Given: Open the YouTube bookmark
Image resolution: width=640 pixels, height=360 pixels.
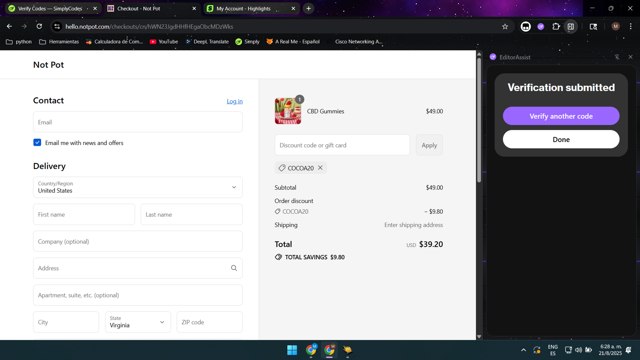Looking at the screenshot, I should click(x=164, y=42).
